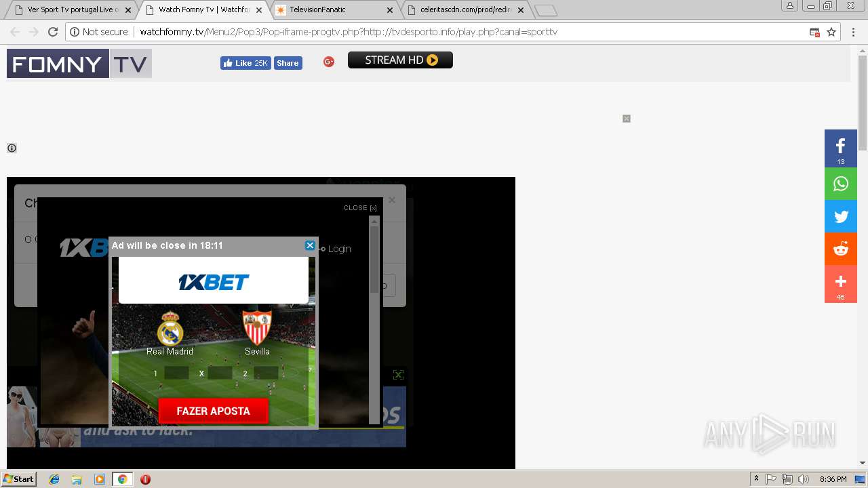Open more sharing options plus icon
Viewport: 868px width, 488px height.
point(841,284)
